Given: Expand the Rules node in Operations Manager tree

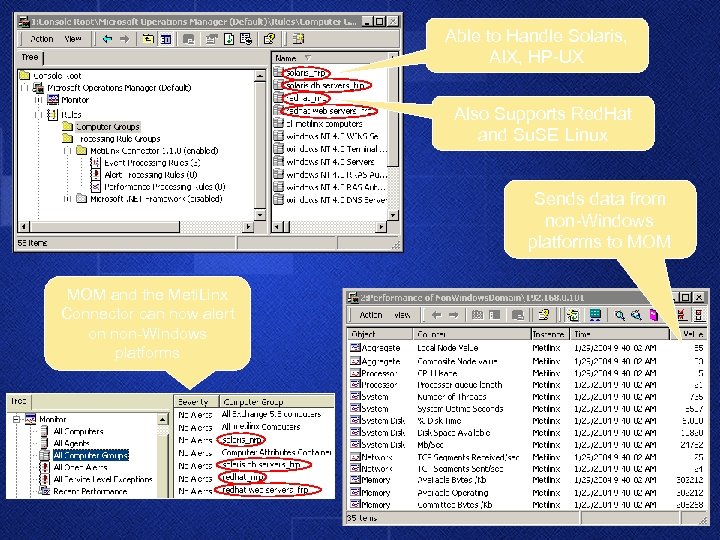Looking at the screenshot, I should point(39,114).
